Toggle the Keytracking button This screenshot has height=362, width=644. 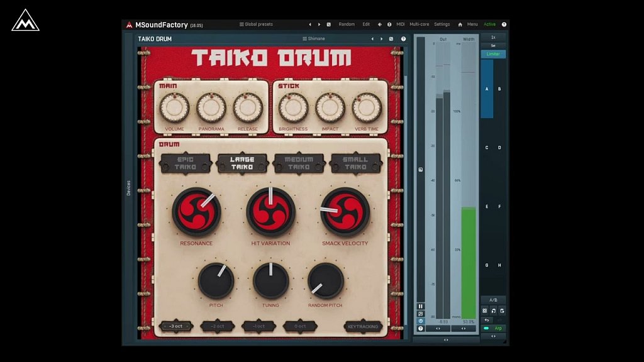pyautogui.click(x=363, y=327)
